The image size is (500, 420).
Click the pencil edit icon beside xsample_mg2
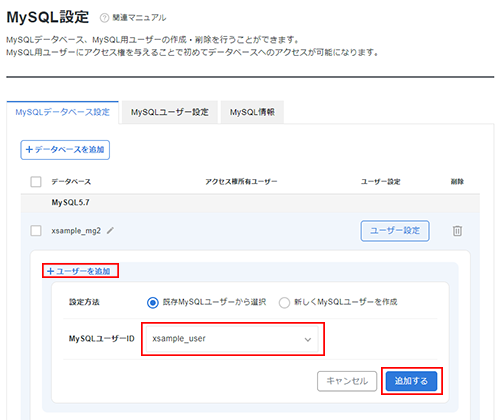pyautogui.click(x=110, y=230)
